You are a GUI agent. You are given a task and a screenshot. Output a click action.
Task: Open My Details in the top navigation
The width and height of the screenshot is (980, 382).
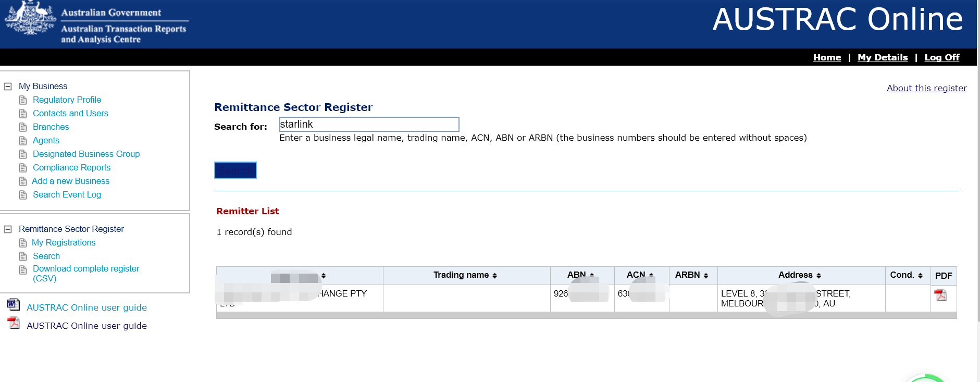pyautogui.click(x=882, y=57)
